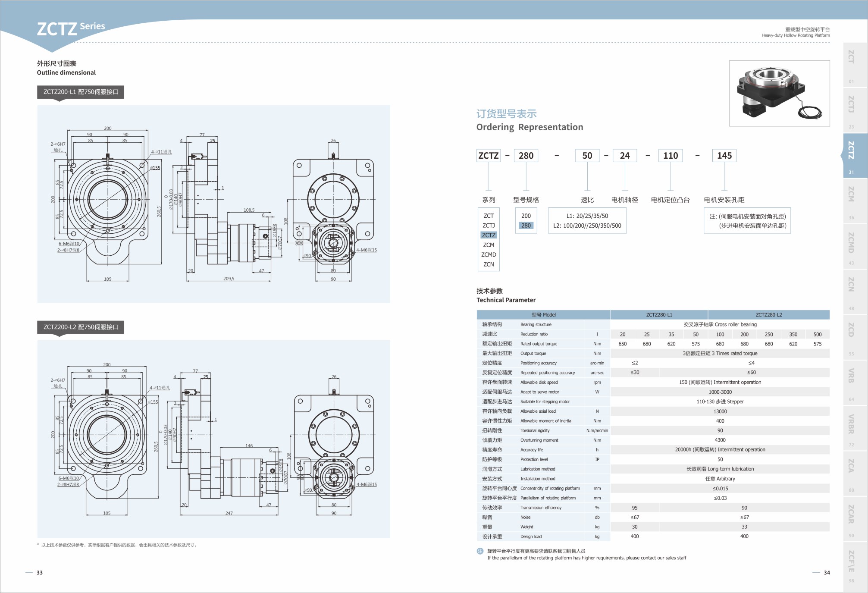The width and height of the screenshot is (868, 593).
Task: Click page number 34
Action: [827, 573]
